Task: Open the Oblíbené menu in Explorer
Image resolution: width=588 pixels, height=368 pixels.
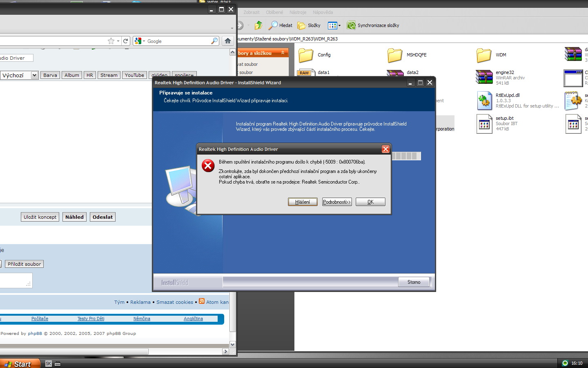Action: pyautogui.click(x=274, y=12)
